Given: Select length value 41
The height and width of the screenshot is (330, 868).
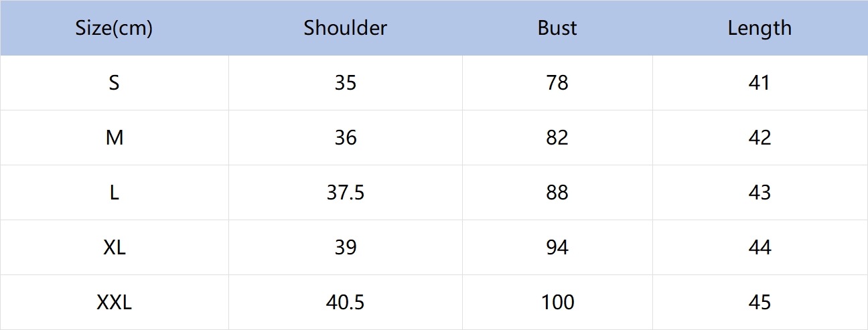Looking at the screenshot, I should tap(759, 83).
